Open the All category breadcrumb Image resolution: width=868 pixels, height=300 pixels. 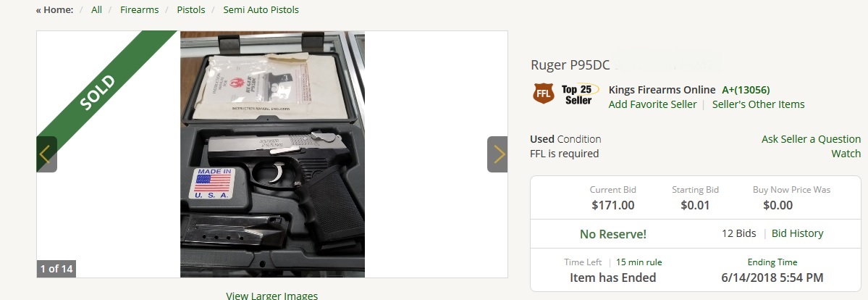(x=96, y=10)
